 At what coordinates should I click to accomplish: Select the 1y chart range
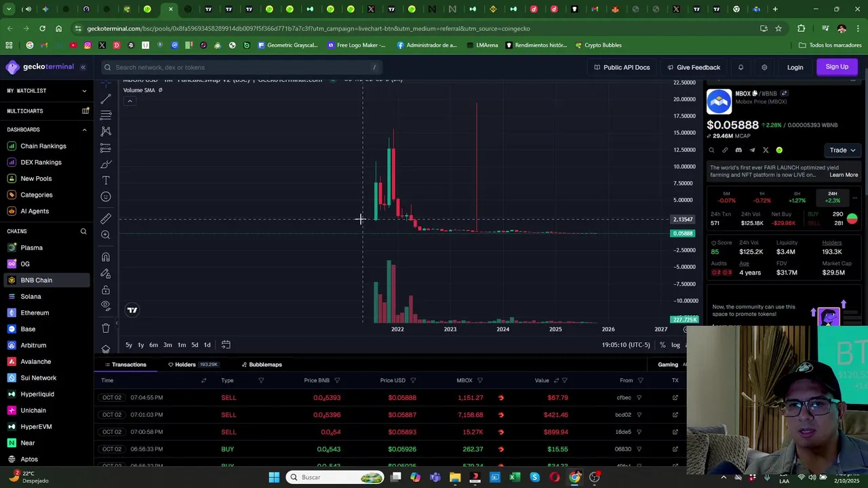pyautogui.click(x=140, y=345)
